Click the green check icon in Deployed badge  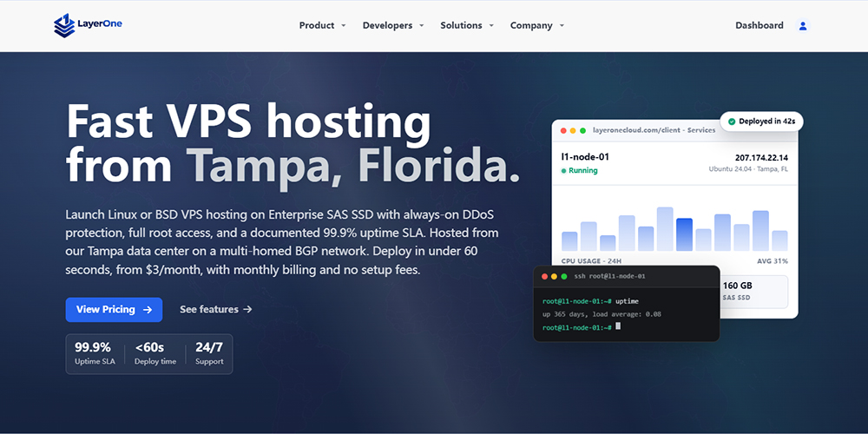click(x=731, y=122)
